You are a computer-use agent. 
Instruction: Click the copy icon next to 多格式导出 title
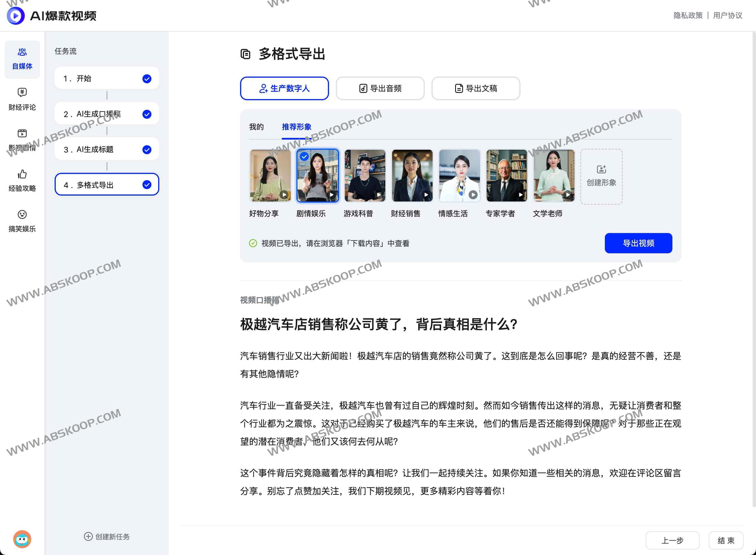246,54
